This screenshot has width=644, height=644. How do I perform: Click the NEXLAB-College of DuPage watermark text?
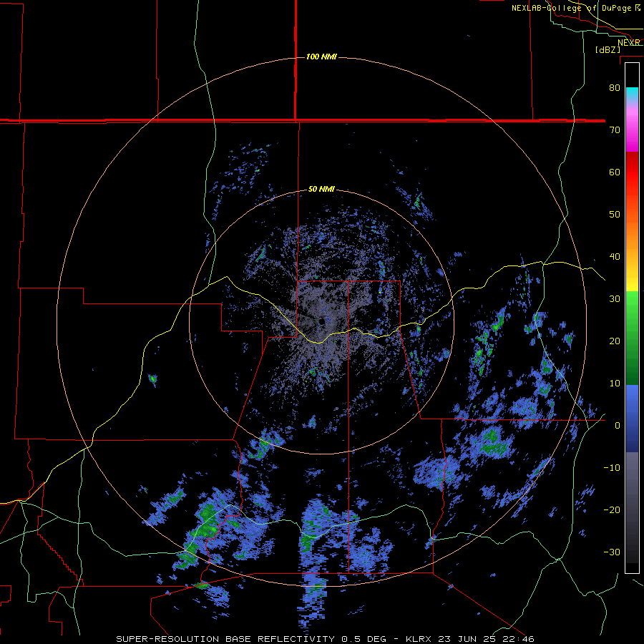pyautogui.click(x=573, y=8)
